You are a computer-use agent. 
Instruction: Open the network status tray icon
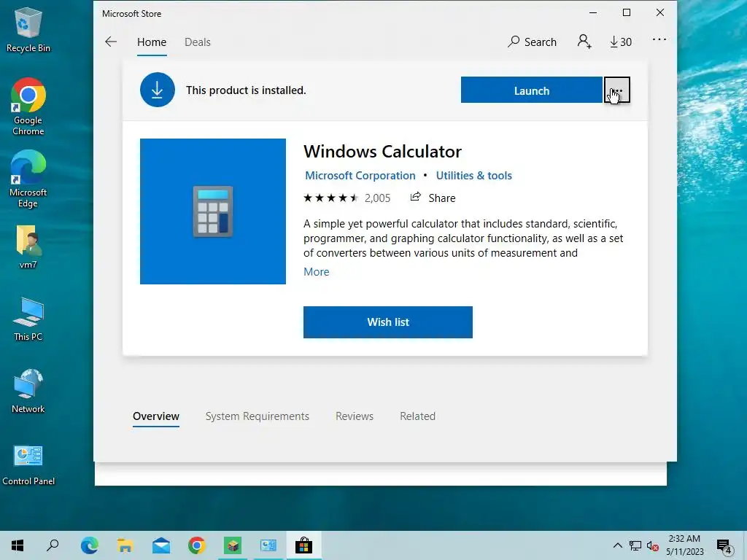pyautogui.click(x=635, y=545)
